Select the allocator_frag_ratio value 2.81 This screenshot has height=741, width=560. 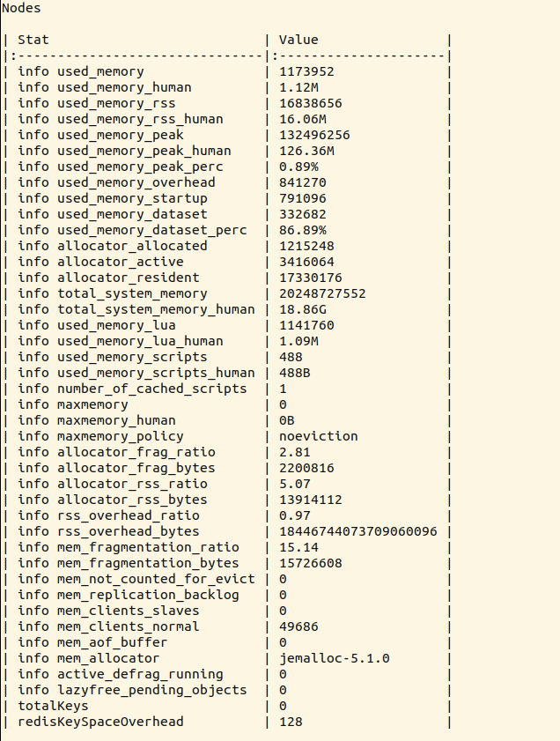point(295,452)
